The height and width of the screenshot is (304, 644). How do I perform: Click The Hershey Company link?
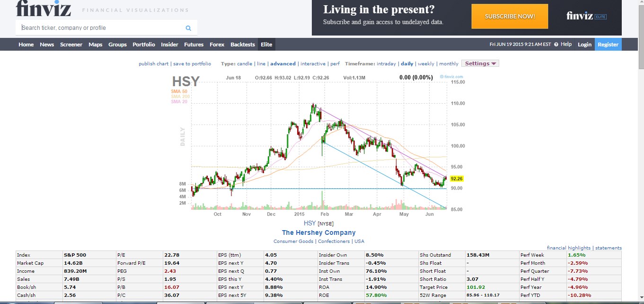[318, 232]
